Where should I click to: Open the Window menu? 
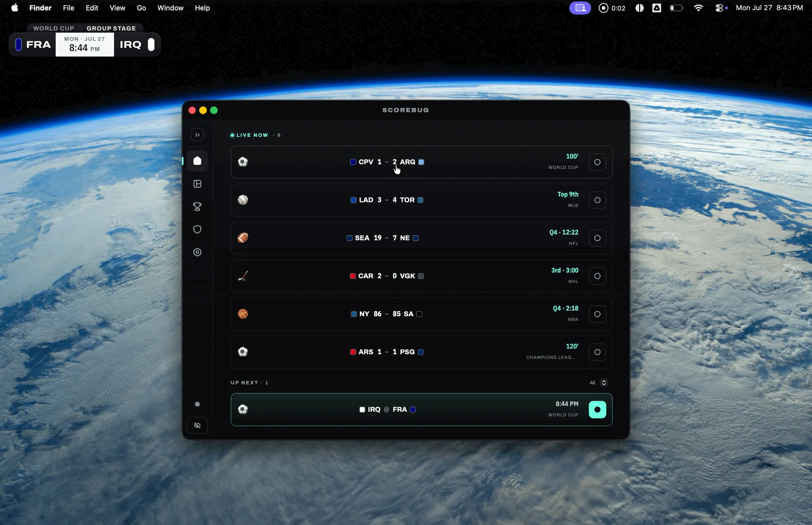click(171, 8)
